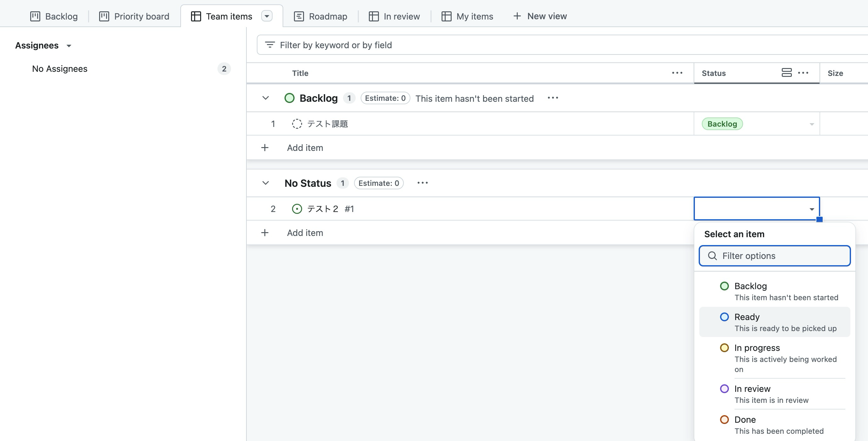Click the New view button

point(540,16)
